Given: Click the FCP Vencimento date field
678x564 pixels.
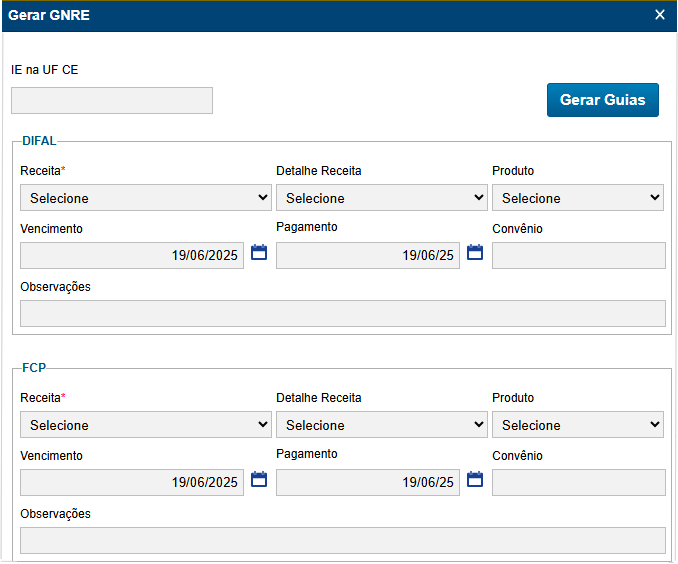Looking at the screenshot, I should pyautogui.click(x=132, y=483).
